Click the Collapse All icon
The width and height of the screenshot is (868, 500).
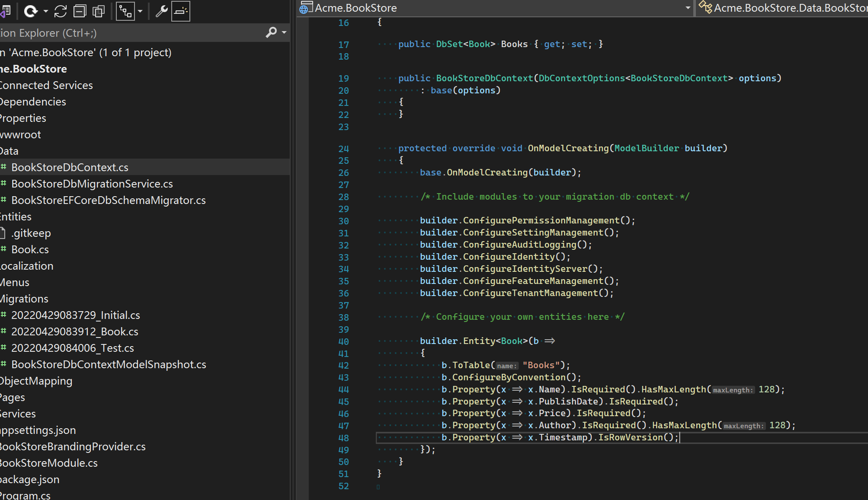click(x=80, y=11)
